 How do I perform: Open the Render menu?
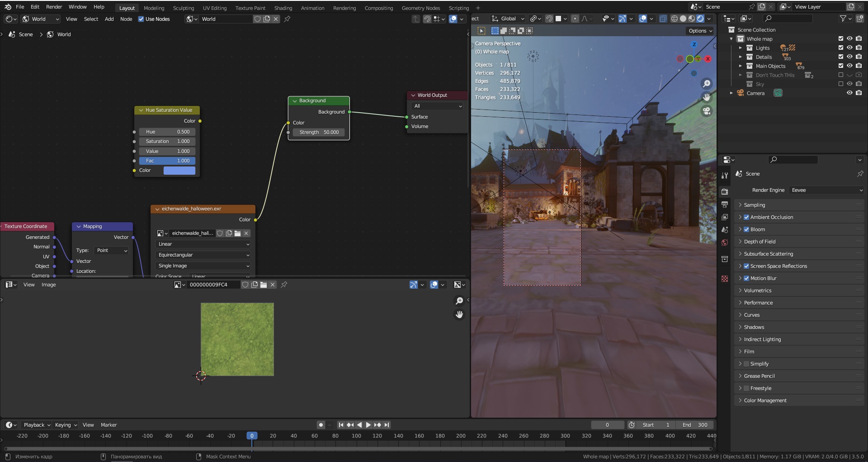(x=54, y=7)
